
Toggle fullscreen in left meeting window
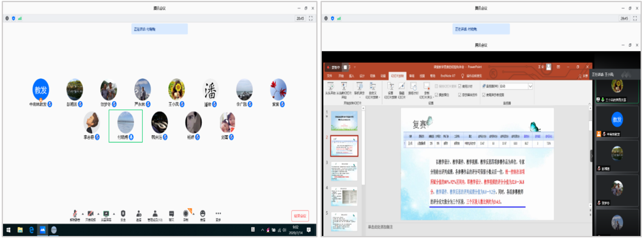311,18
